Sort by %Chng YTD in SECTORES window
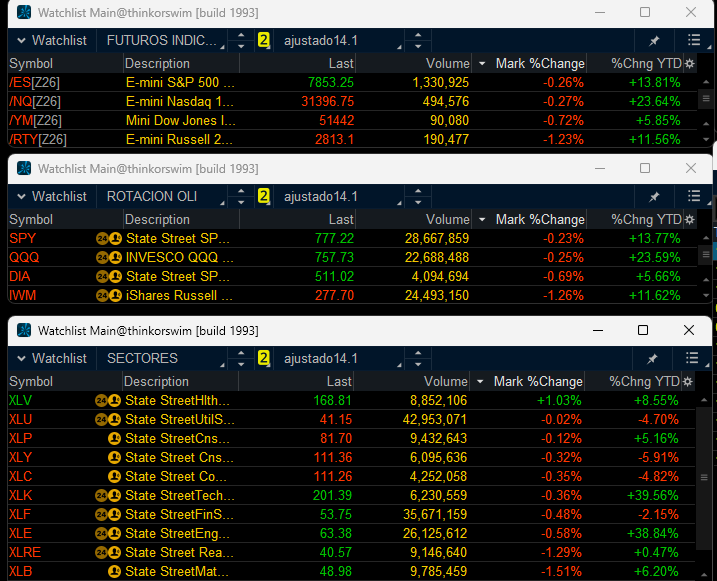 (x=645, y=381)
